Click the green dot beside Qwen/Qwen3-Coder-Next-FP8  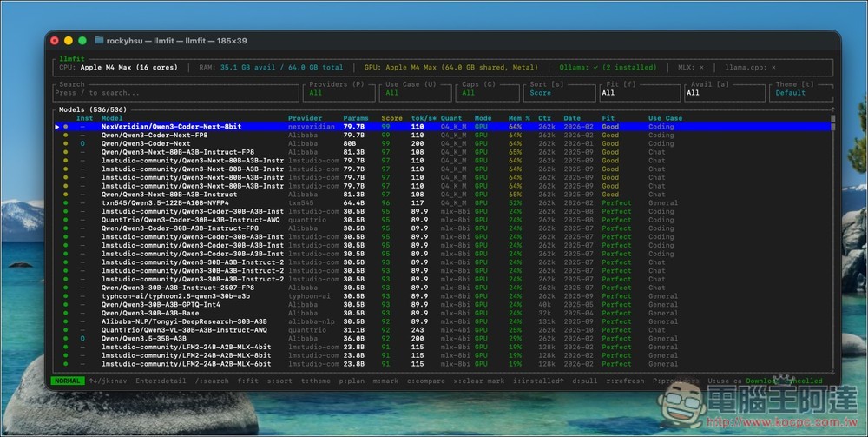pos(65,136)
